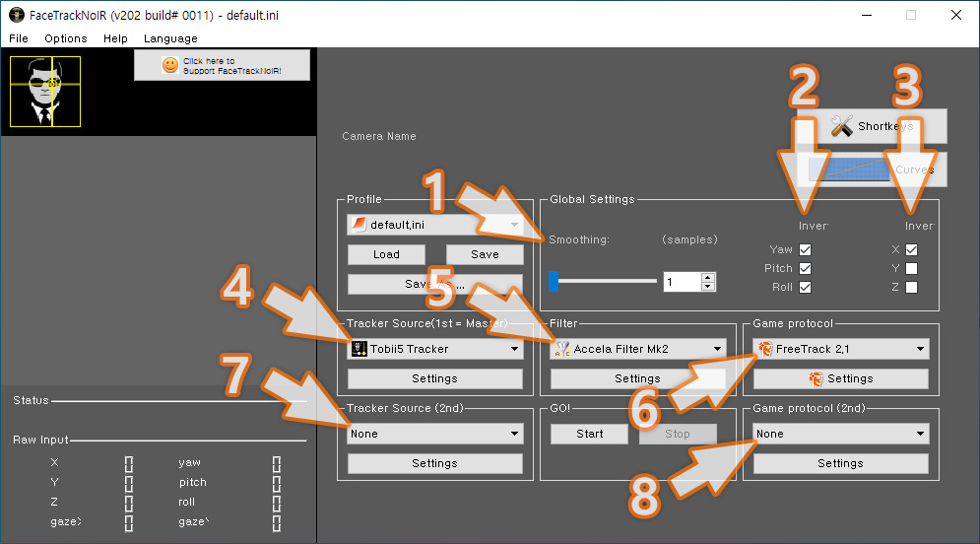The width and height of the screenshot is (980, 544).
Task: Click the Start tracking button
Action: point(589,434)
